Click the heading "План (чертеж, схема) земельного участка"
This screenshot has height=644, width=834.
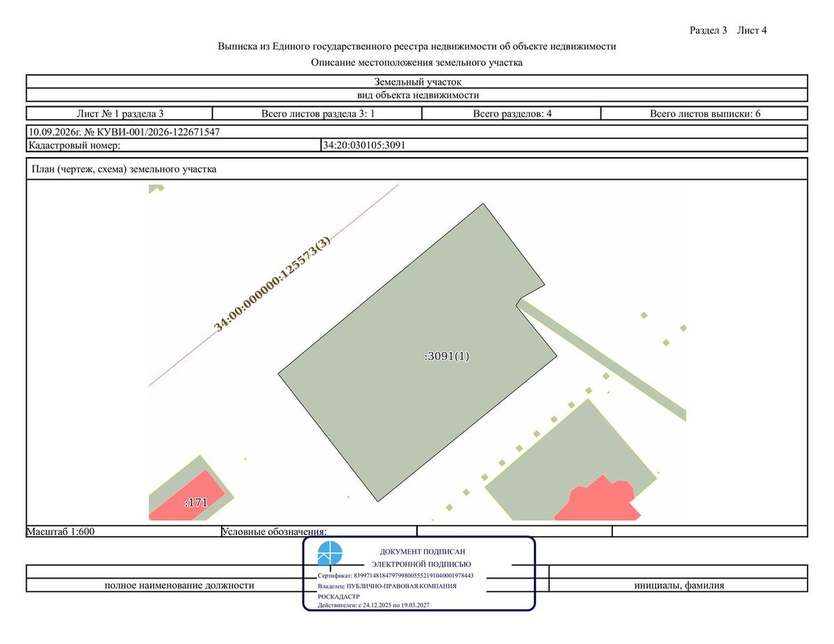124,169
